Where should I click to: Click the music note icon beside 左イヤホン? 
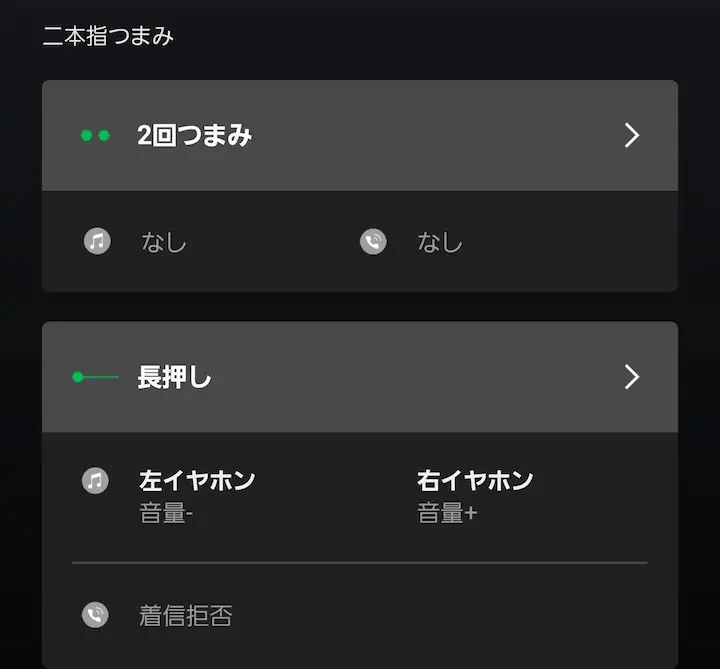point(95,480)
